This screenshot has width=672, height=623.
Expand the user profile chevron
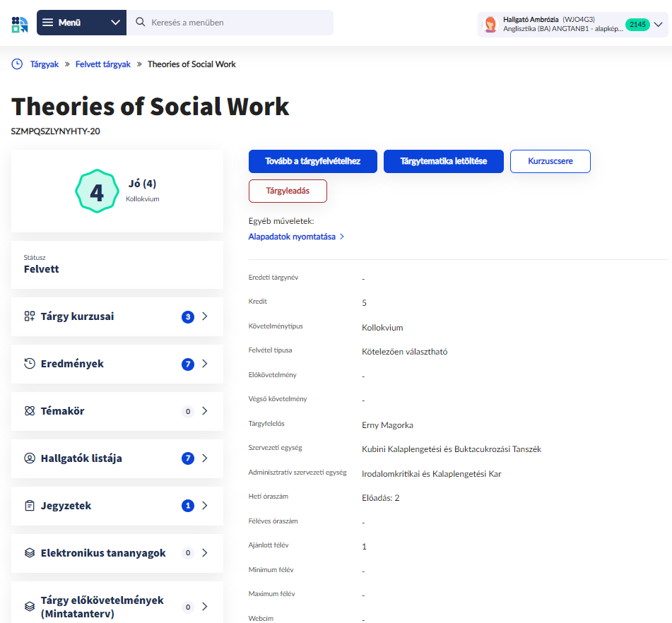pos(659,25)
